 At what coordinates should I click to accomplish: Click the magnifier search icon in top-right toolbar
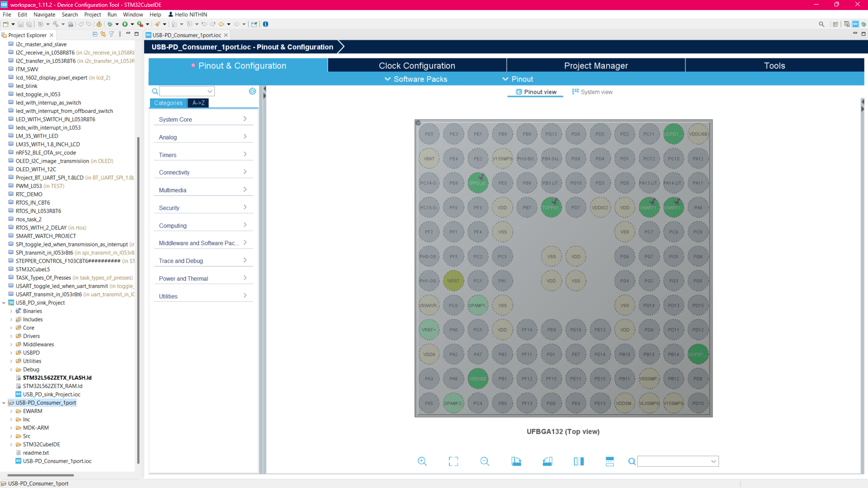tap(821, 24)
